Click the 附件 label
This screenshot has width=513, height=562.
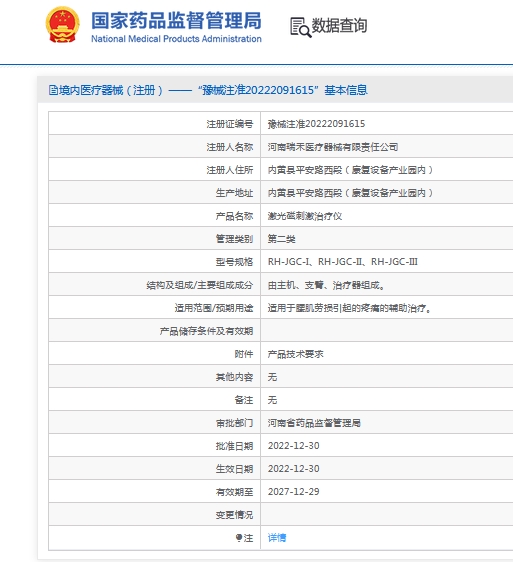[x=244, y=354]
